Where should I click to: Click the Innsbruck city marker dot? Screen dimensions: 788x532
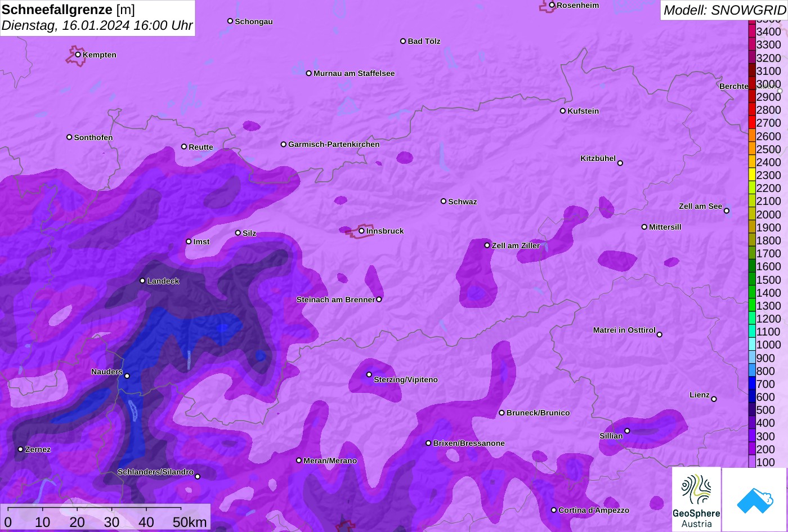pos(362,231)
